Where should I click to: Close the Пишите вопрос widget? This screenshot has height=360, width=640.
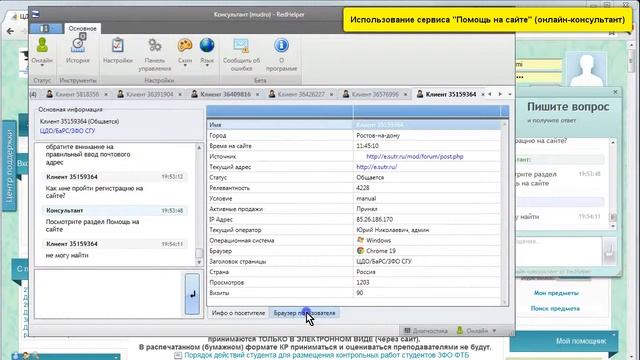[616, 92]
